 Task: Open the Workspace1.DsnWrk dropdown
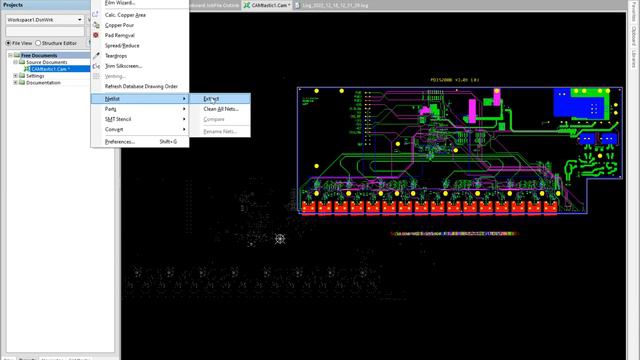pyautogui.click(x=80, y=20)
